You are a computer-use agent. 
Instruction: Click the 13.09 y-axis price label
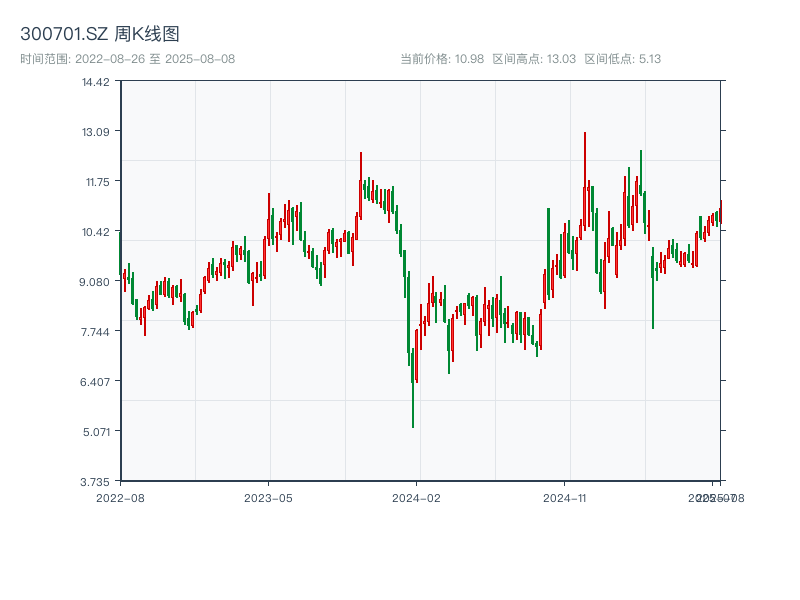point(95,131)
